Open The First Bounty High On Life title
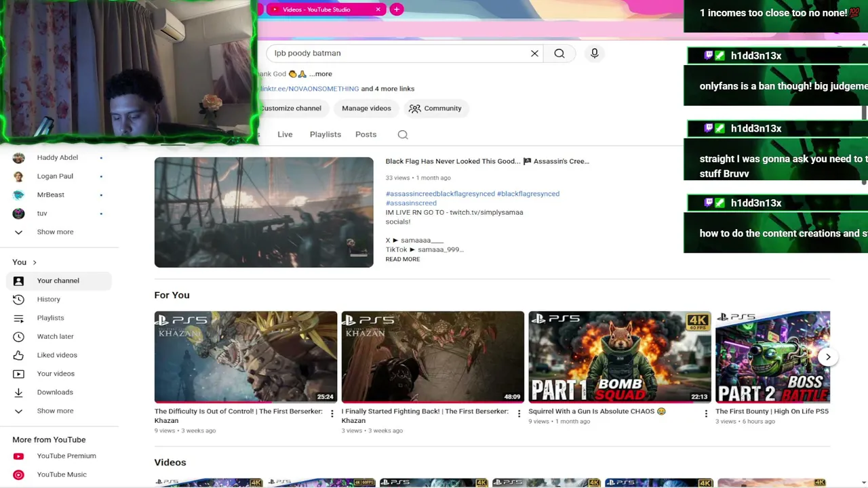The height and width of the screenshot is (488, 868). [772, 411]
